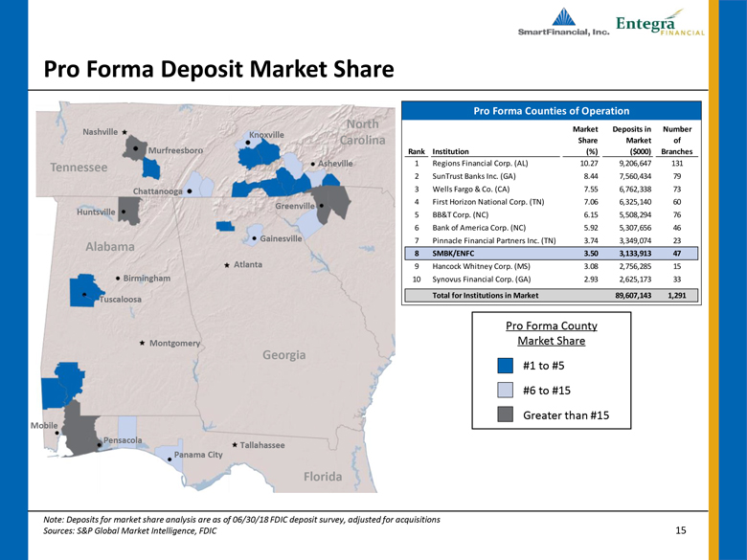Click the Atlanta map label
The height and width of the screenshot is (560, 747).
[x=248, y=264]
